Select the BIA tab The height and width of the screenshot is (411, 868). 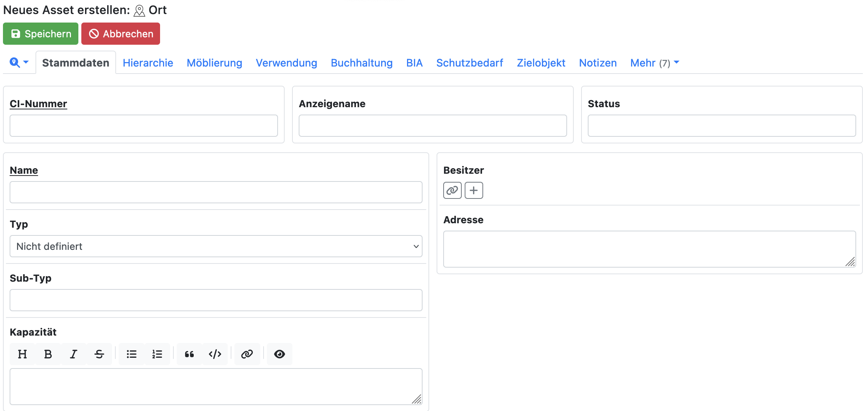(x=414, y=63)
